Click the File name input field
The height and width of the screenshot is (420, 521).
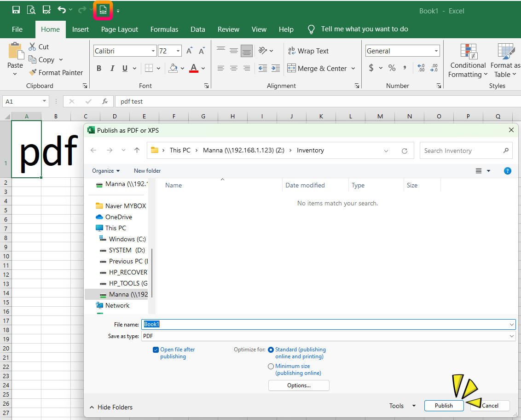[x=328, y=324]
